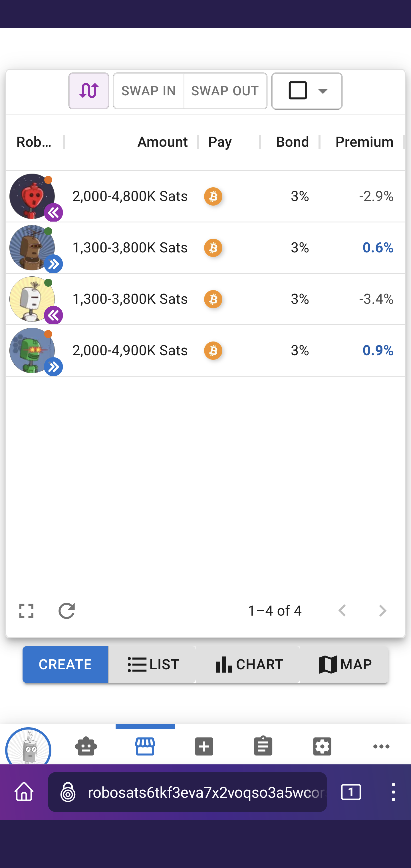Open the Robot tab in bottom navigation
The height and width of the screenshot is (868, 411).
pyautogui.click(x=86, y=746)
